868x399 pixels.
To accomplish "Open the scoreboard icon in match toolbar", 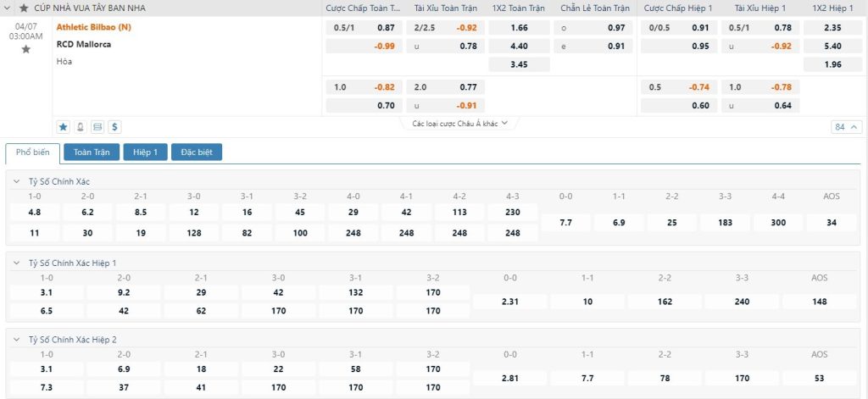I will click(x=97, y=127).
